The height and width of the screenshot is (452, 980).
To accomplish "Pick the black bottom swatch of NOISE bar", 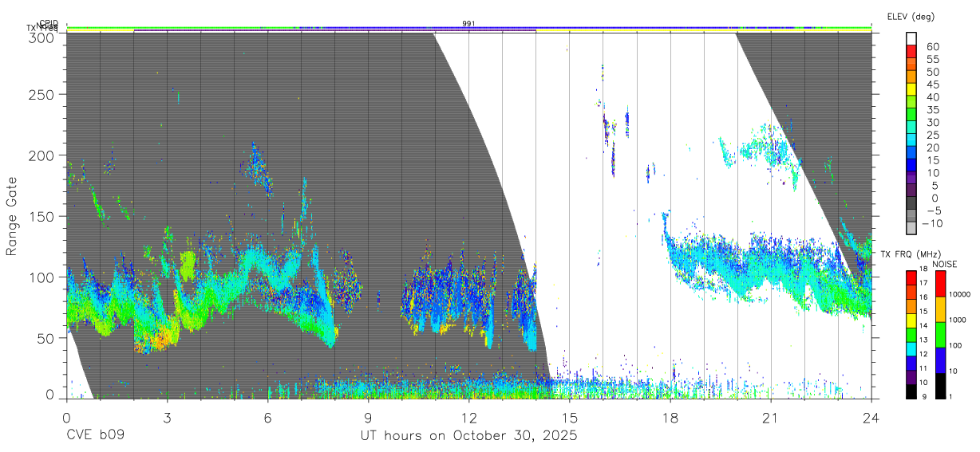I will click(940, 386).
